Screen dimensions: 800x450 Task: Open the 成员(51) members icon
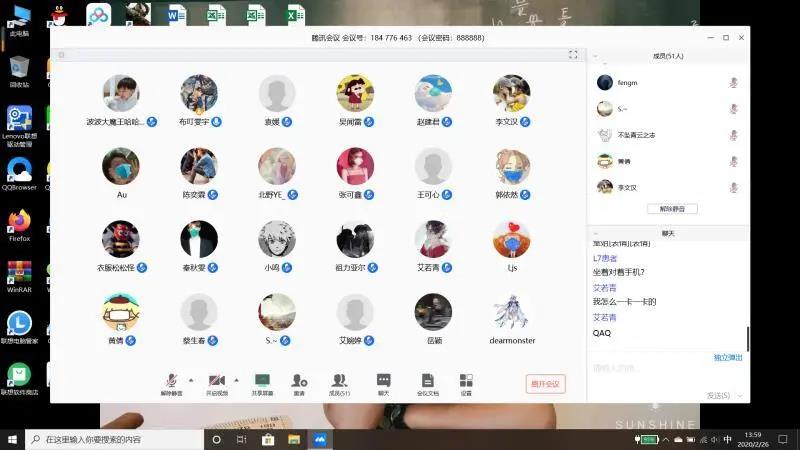click(339, 381)
